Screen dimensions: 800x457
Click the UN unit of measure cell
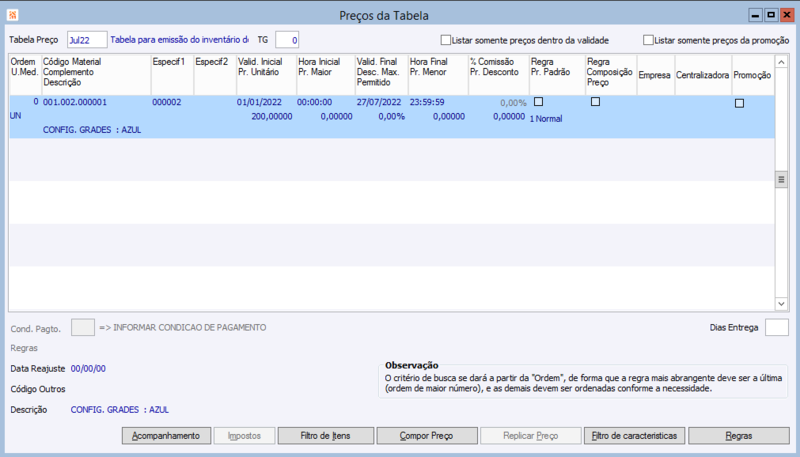pyautogui.click(x=15, y=116)
